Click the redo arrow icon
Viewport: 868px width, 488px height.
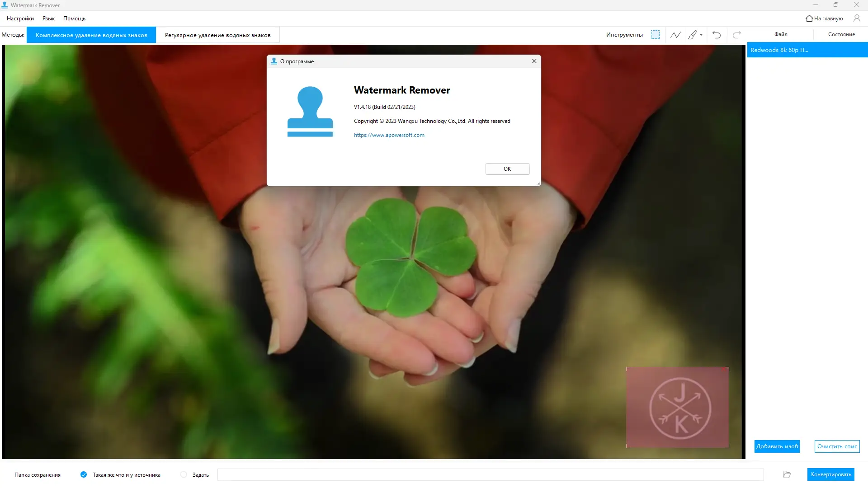(737, 35)
